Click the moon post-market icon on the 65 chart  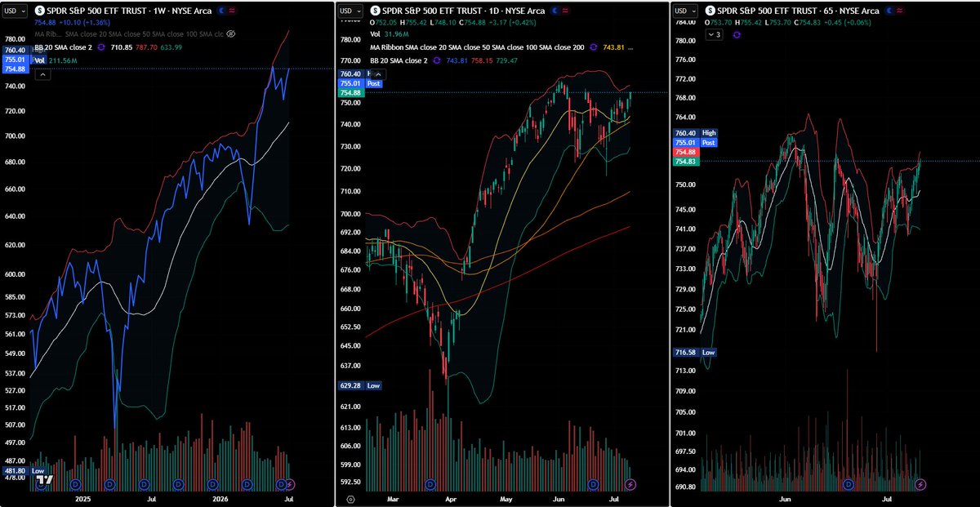tap(889, 11)
